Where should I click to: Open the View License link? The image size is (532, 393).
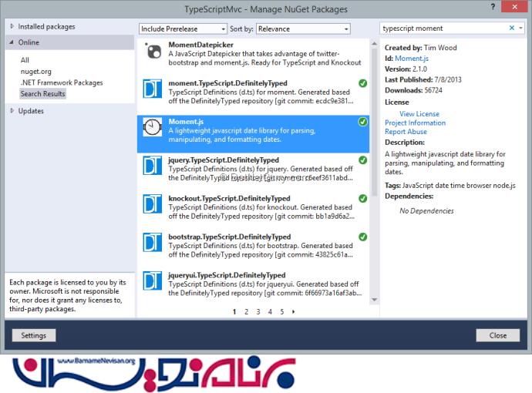(419, 113)
